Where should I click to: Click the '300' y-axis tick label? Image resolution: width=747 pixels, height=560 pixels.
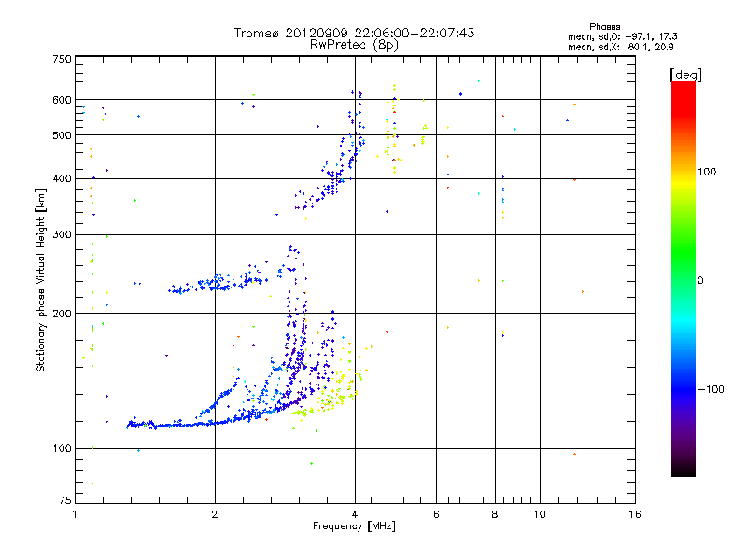pos(62,235)
